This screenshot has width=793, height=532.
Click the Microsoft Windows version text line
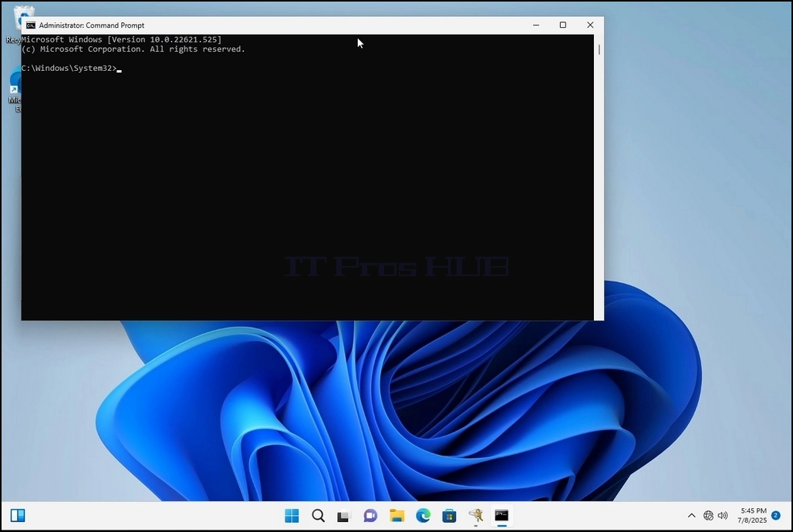click(121, 39)
